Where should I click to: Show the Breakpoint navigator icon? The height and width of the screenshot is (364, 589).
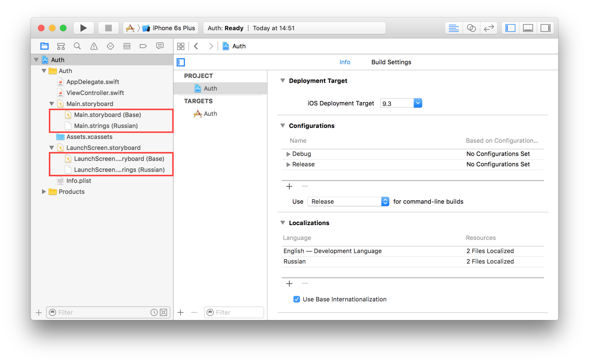[x=143, y=46]
